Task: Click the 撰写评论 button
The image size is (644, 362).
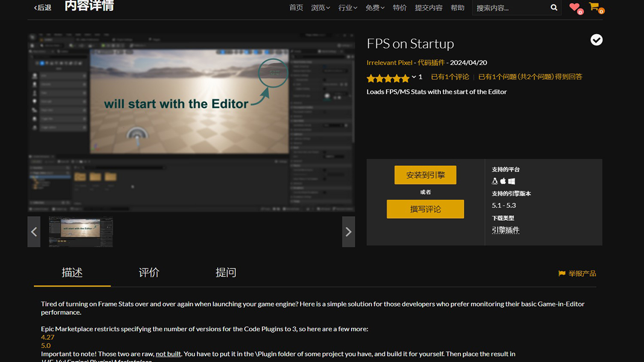Action: [x=425, y=209]
